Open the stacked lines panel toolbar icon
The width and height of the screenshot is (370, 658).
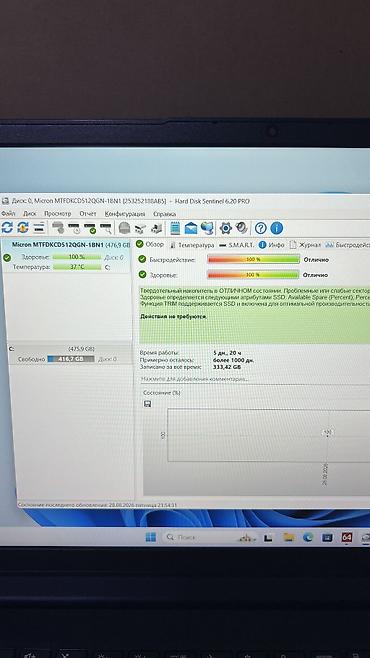pyautogui.click(x=39, y=228)
